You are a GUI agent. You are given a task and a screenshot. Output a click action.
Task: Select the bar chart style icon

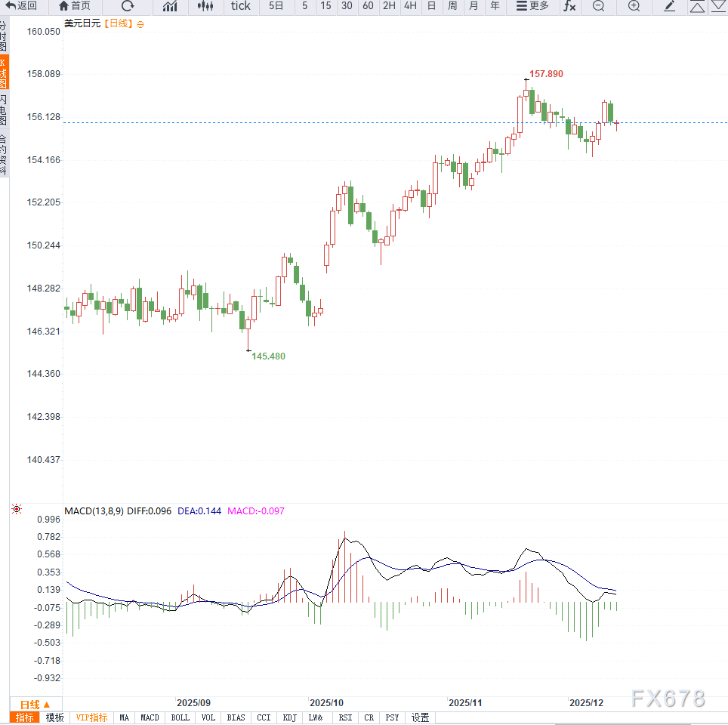[x=170, y=6]
